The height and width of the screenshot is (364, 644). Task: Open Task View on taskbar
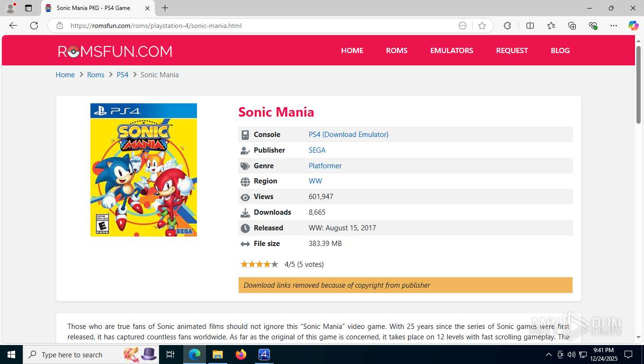coord(170,355)
